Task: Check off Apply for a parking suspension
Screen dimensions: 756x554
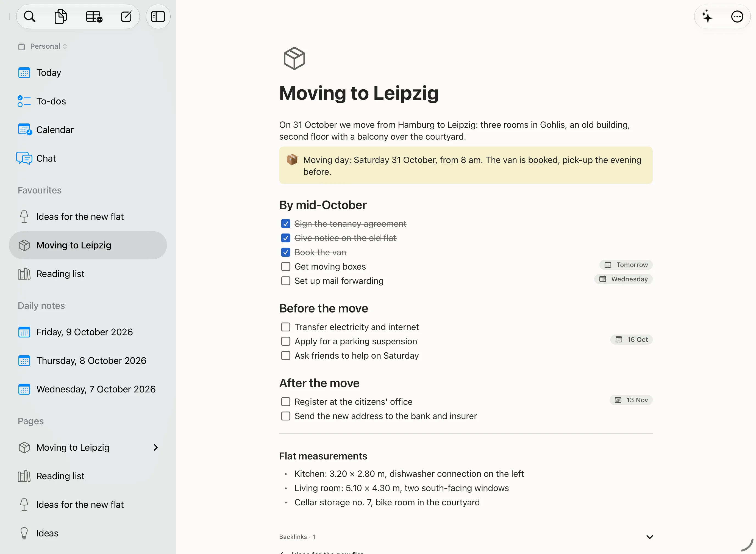Action: 286,341
